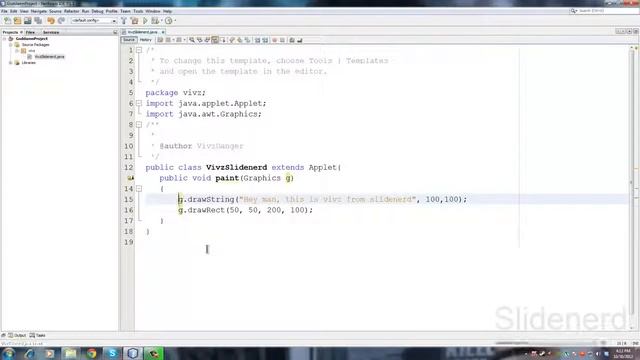Click the editor toolbar Forward navigation icon
The width and height of the screenshot is (640, 360).
(179, 40)
